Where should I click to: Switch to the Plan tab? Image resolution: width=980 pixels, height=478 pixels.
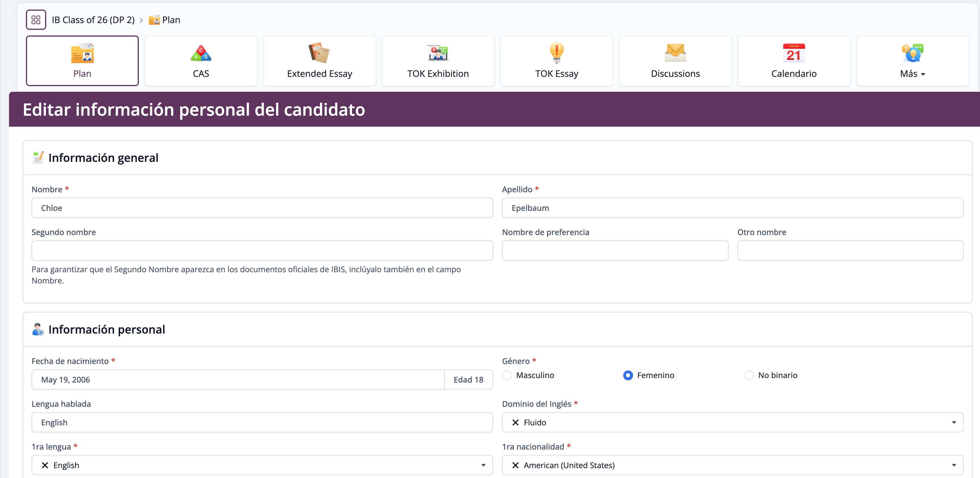[x=82, y=61]
